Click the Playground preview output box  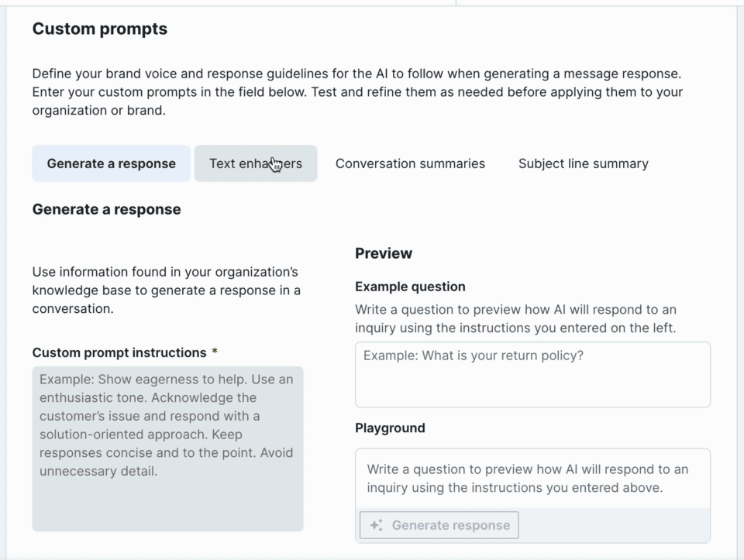(532, 479)
